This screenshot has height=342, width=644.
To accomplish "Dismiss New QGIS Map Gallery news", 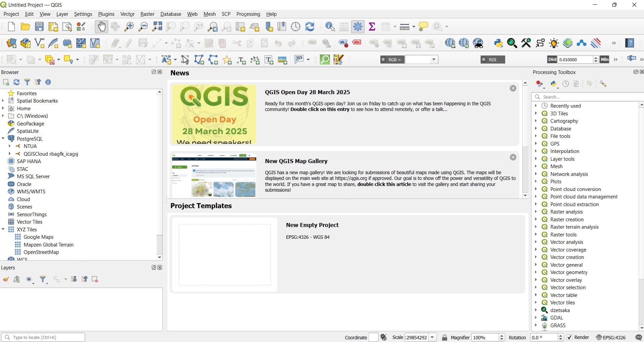I will coord(513,157).
